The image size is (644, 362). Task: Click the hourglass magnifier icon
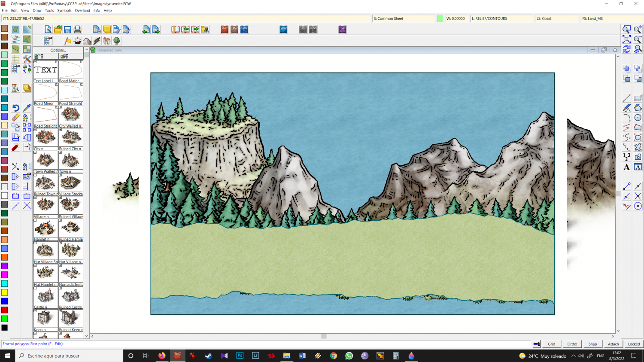(x=15, y=88)
